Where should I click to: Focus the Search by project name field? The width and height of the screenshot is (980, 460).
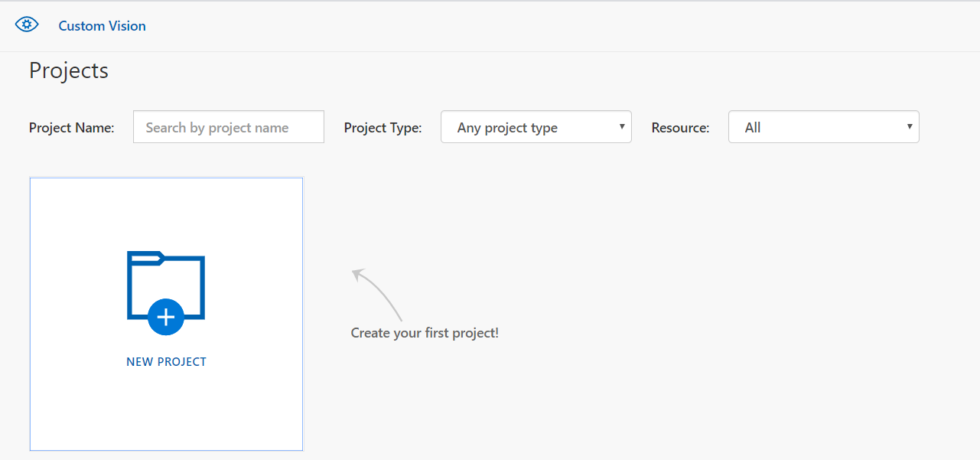coord(228,127)
